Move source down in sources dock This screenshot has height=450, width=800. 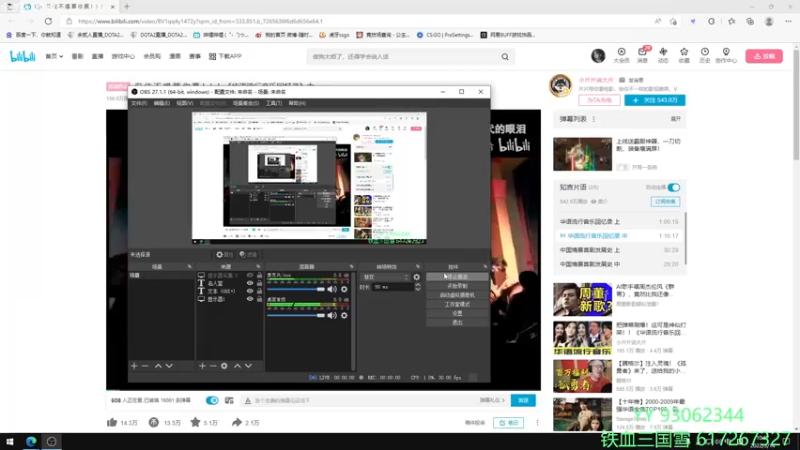coord(248,366)
